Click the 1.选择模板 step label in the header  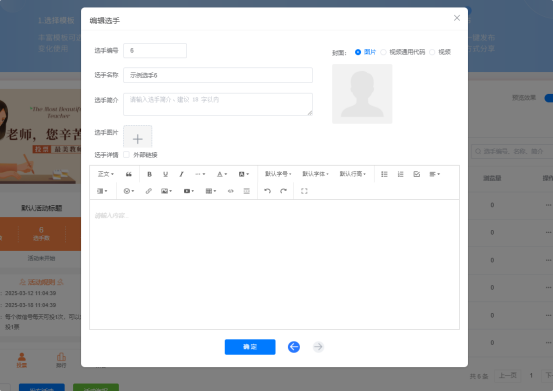(56, 20)
